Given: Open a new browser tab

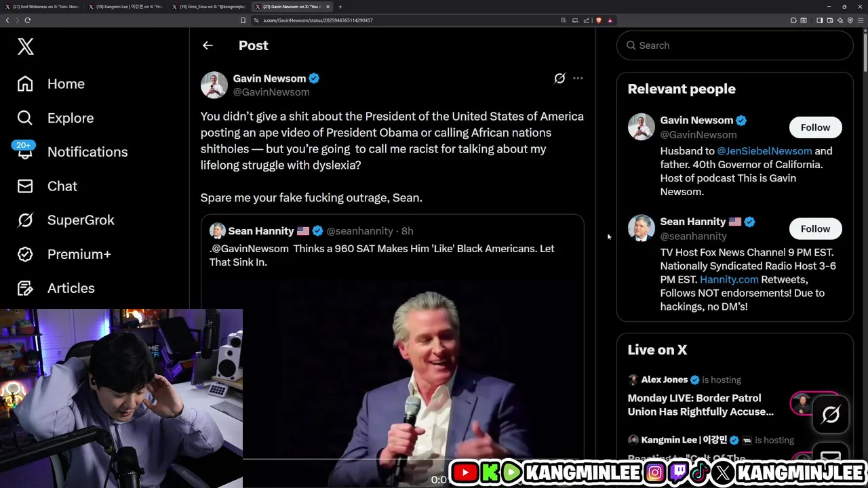Looking at the screenshot, I should 340,7.
